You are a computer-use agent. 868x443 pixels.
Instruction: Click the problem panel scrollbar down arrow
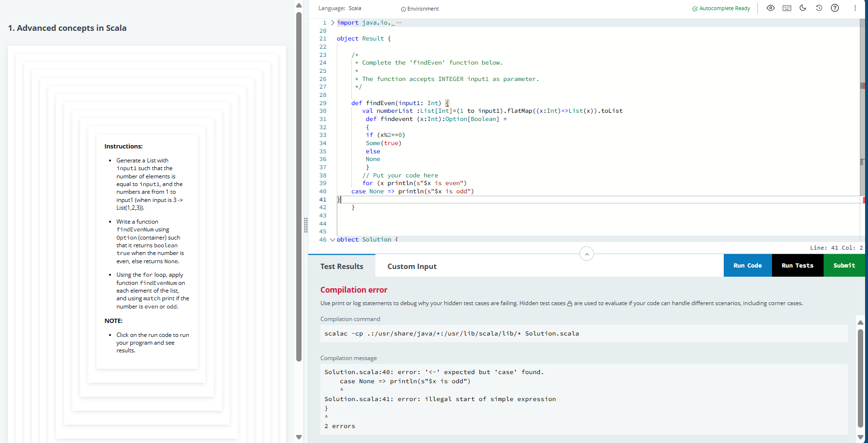point(299,437)
